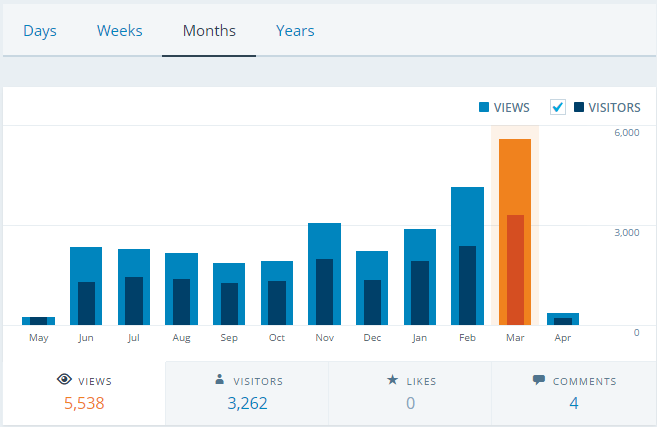This screenshot has width=657, height=427.
Task: Click the eye icon beside Views
Action: coord(64,380)
